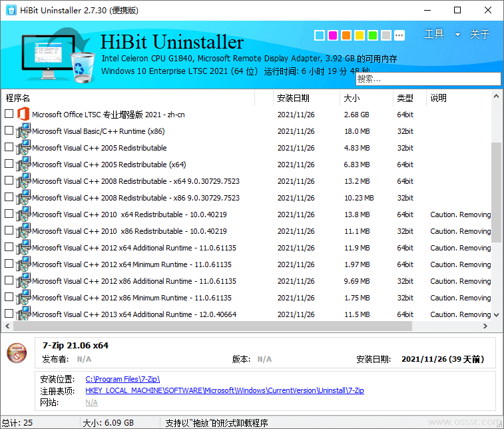The height and width of the screenshot is (429, 504).
Task: Click the icon for Visual C++ 2008 x64 9.0.30729.7523
Action: click(23, 181)
